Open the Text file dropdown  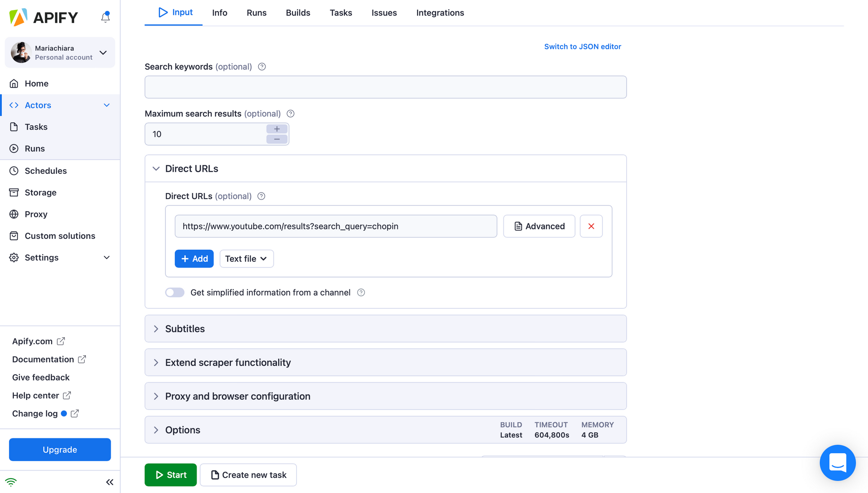(x=247, y=259)
